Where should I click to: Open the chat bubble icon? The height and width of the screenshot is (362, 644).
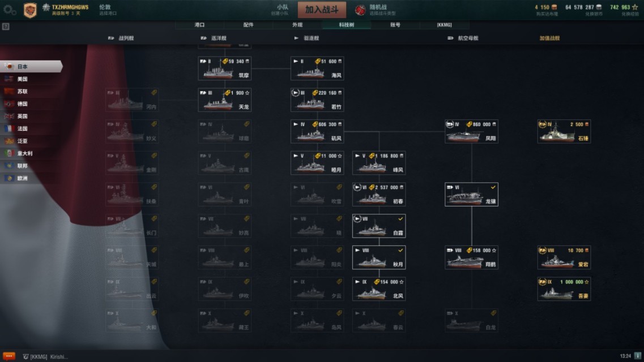[9, 356]
